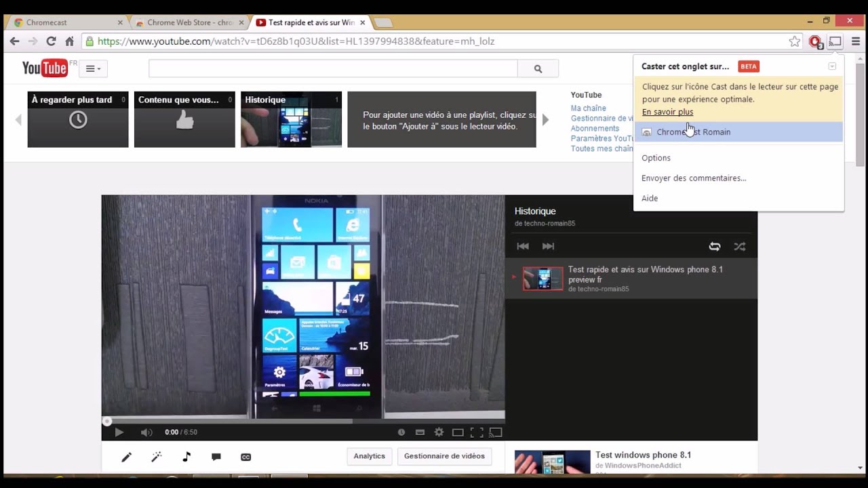Play the video
The image size is (868, 488).
pos(119,432)
